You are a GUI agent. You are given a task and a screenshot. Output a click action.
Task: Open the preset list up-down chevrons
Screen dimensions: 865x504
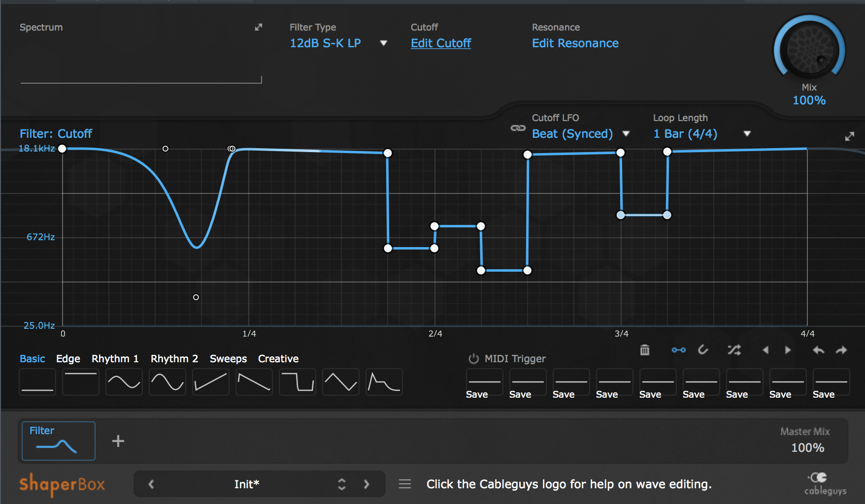pos(341,484)
